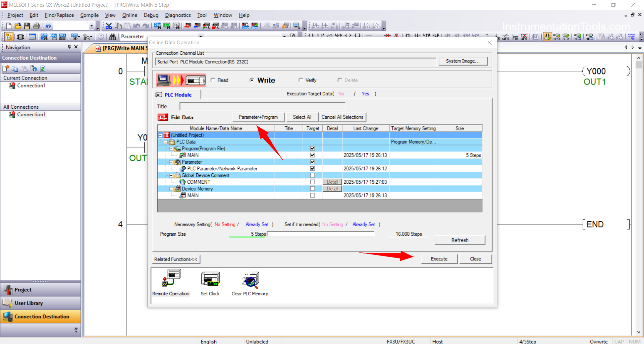This screenshot has height=344, width=644.
Task: Click the Execute button
Action: pyautogui.click(x=439, y=259)
